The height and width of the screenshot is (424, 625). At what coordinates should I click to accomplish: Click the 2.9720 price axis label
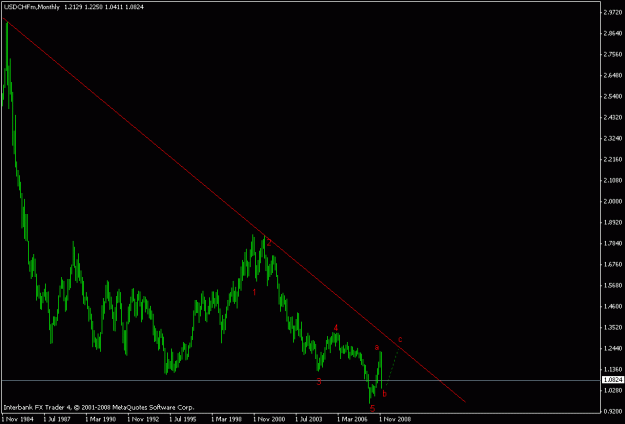[611, 12]
